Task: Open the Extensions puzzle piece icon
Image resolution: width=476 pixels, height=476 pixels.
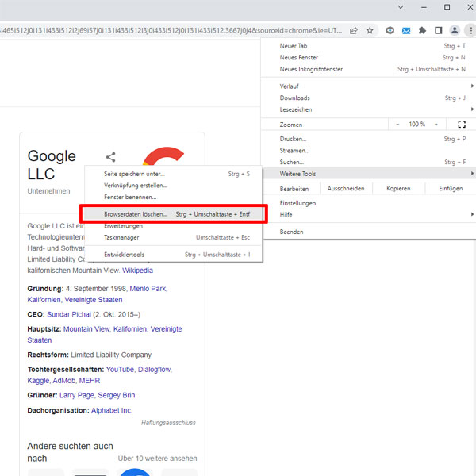Action: pos(422,30)
